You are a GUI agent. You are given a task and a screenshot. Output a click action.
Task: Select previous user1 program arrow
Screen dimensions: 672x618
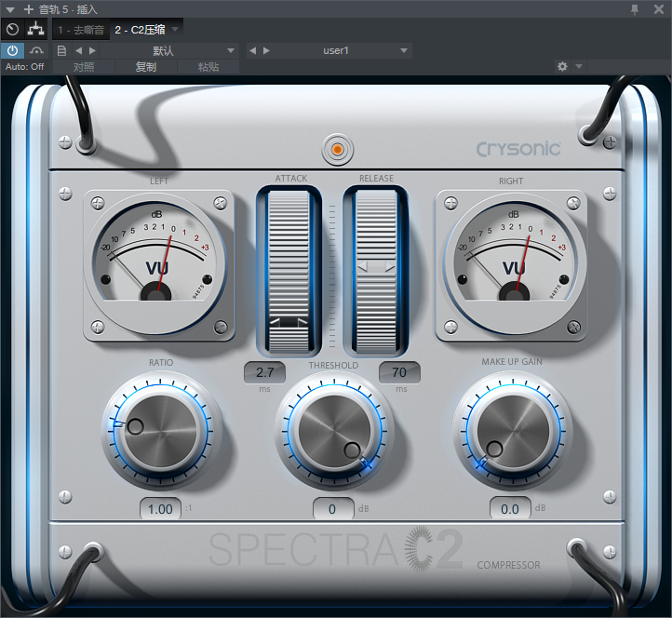pos(253,50)
